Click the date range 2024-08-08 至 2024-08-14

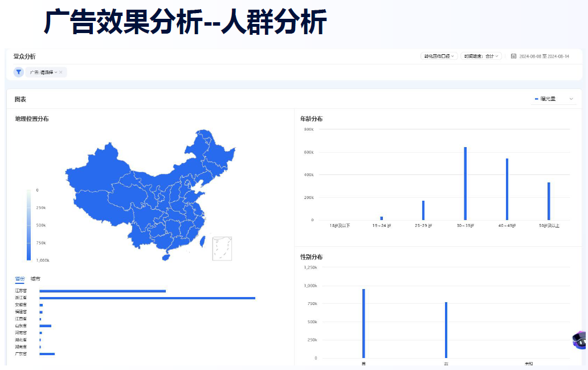click(x=544, y=56)
